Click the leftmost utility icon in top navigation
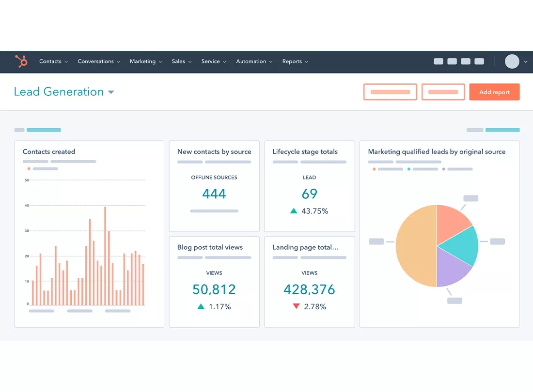 point(438,61)
